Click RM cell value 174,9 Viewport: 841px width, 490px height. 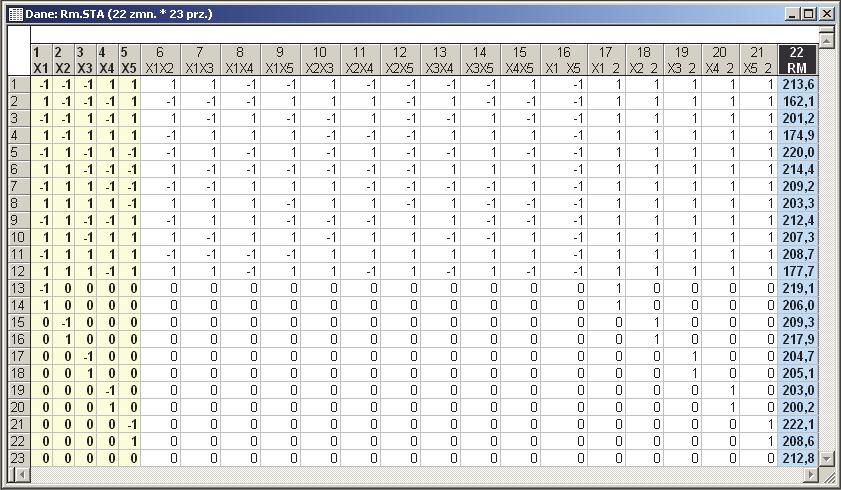(798, 135)
